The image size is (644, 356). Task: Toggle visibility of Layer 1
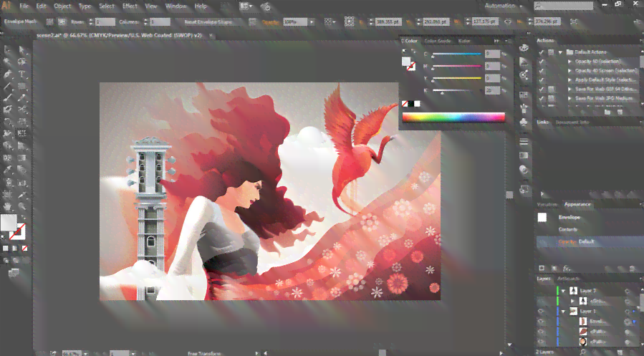pos(542,312)
